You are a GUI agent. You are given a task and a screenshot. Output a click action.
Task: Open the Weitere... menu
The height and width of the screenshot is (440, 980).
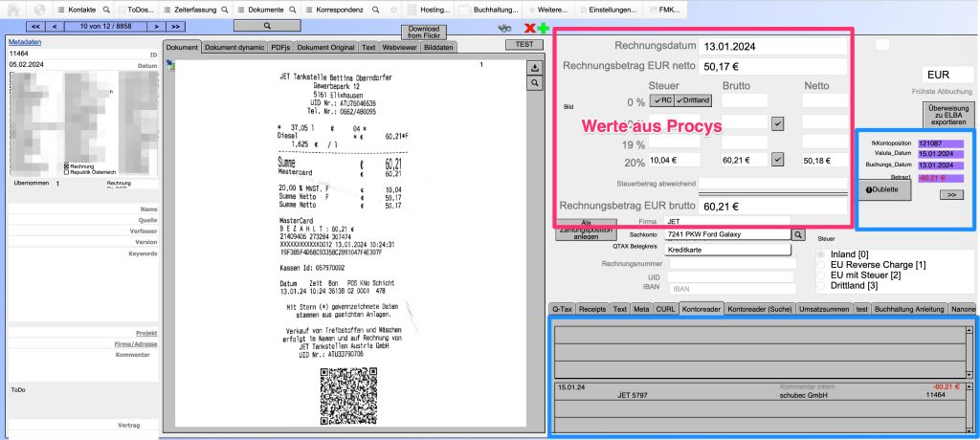coord(548,10)
